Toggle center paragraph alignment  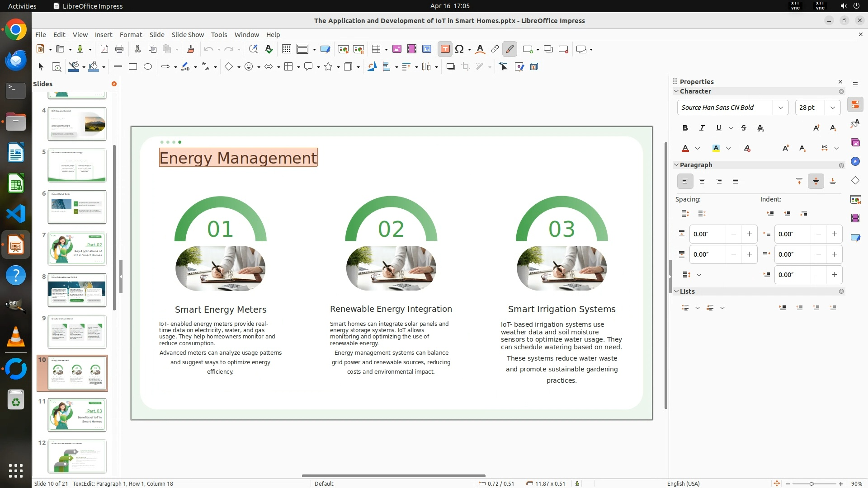(702, 181)
